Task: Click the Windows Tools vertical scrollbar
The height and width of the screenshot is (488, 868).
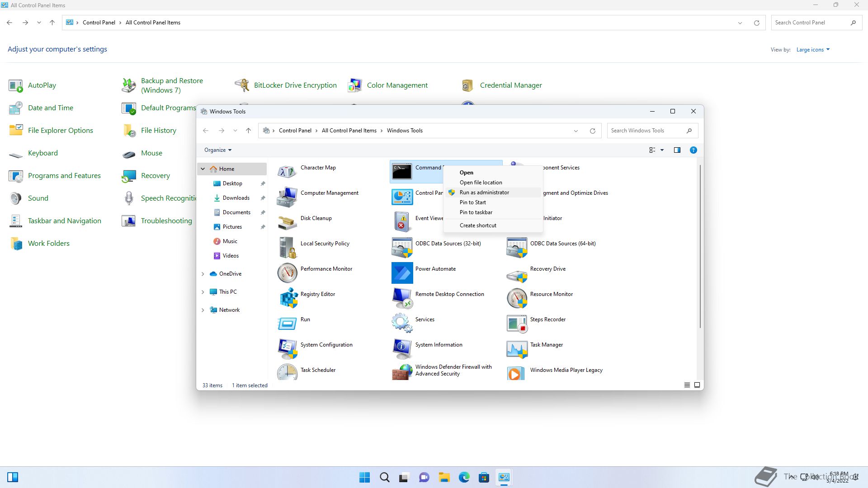Action: (700, 246)
